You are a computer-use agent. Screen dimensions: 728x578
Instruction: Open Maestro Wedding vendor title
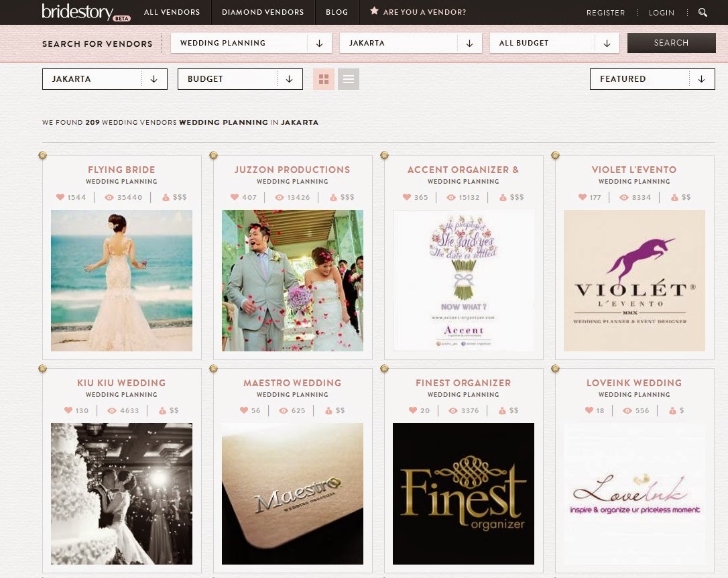[x=292, y=383]
